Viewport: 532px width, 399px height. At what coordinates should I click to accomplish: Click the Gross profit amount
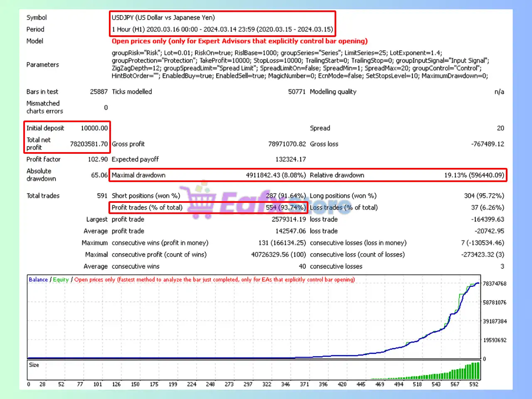(x=287, y=144)
